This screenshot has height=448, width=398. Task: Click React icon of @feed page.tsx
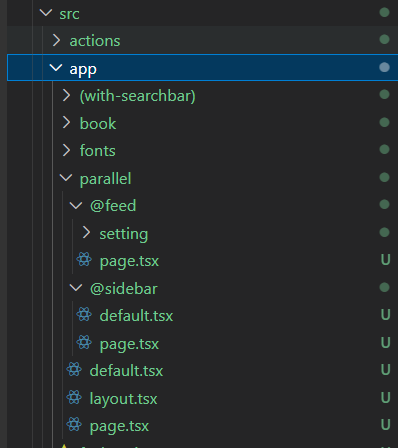[x=84, y=260]
